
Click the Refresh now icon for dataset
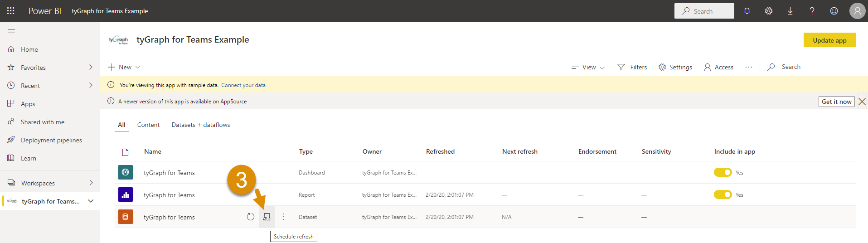[x=251, y=217]
